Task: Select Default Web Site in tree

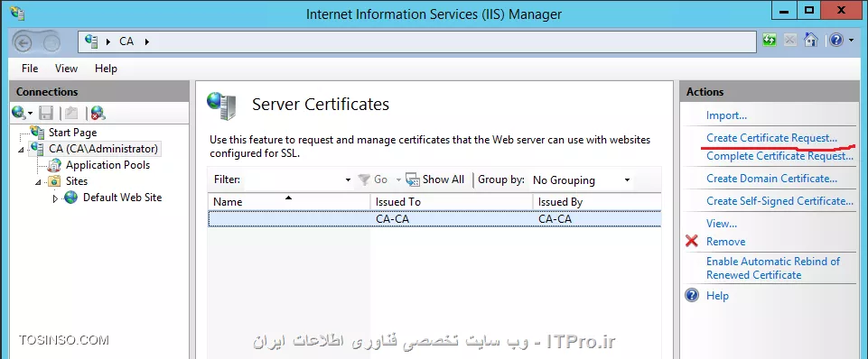Action: click(122, 197)
